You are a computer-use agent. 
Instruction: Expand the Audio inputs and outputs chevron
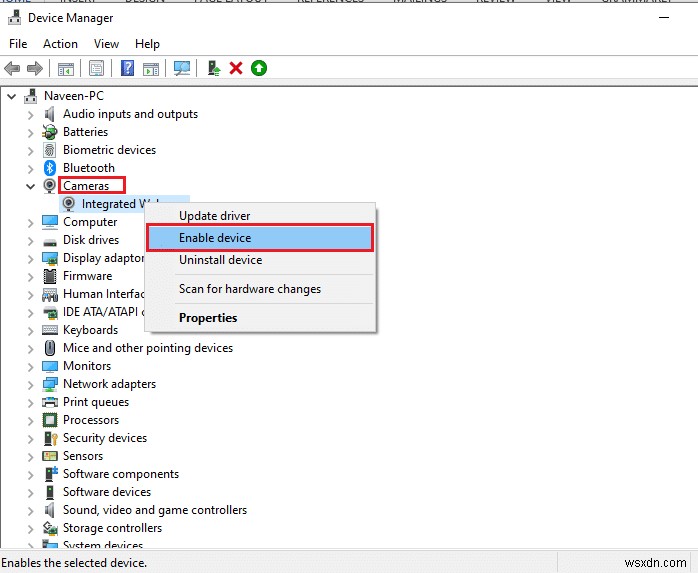(x=30, y=115)
